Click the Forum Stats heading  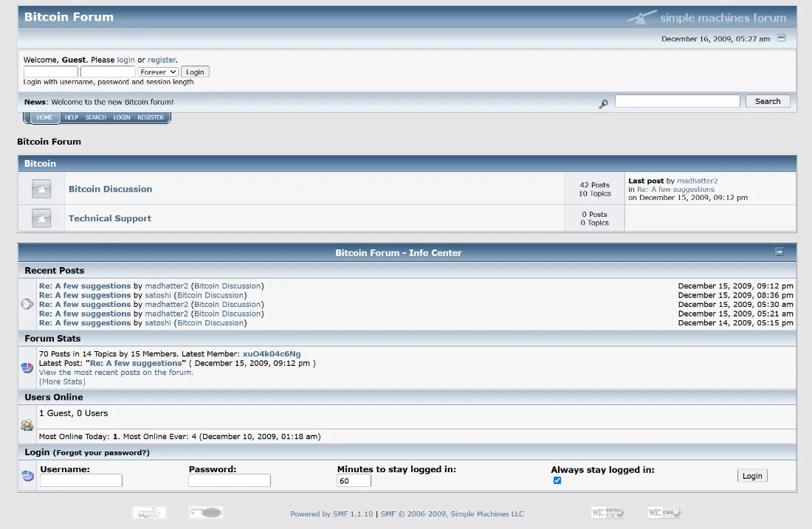coord(53,339)
